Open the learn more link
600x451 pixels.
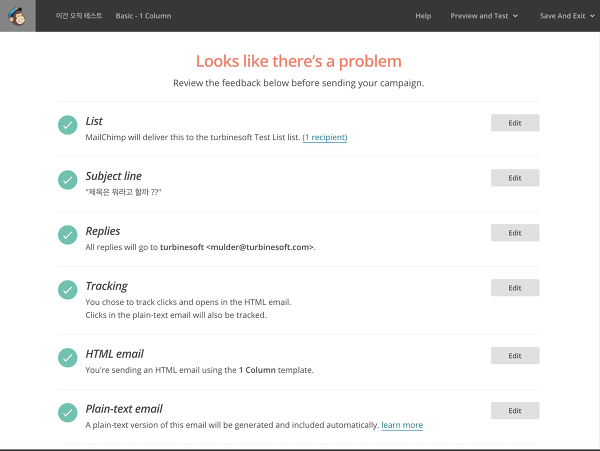[402, 425]
